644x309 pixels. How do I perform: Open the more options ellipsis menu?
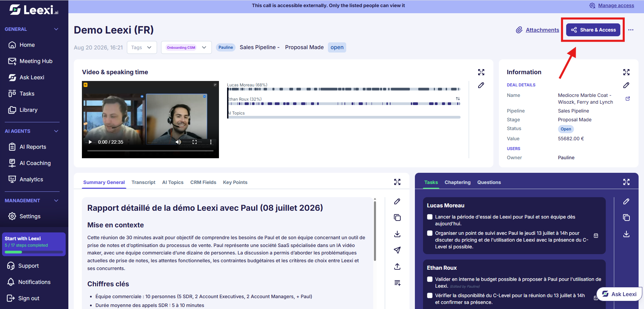(x=631, y=30)
